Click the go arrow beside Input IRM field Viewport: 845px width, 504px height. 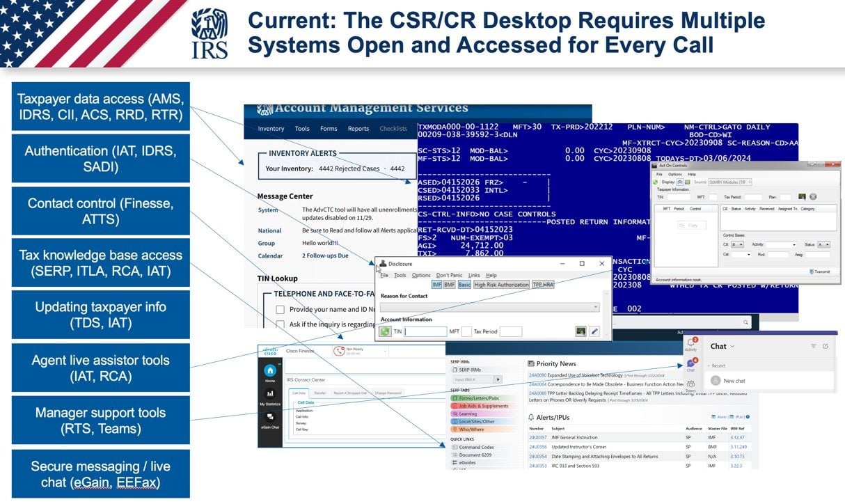[x=498, y=379]
